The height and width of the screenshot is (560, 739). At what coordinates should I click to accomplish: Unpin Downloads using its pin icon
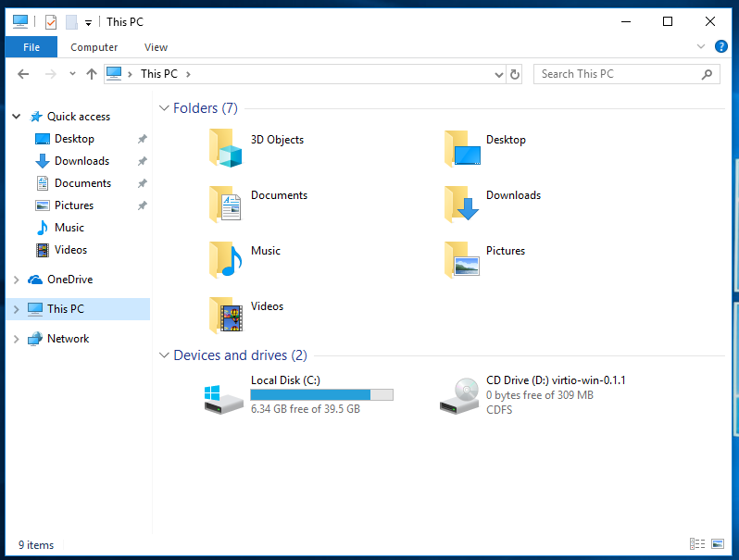click(x=142, y=161)
